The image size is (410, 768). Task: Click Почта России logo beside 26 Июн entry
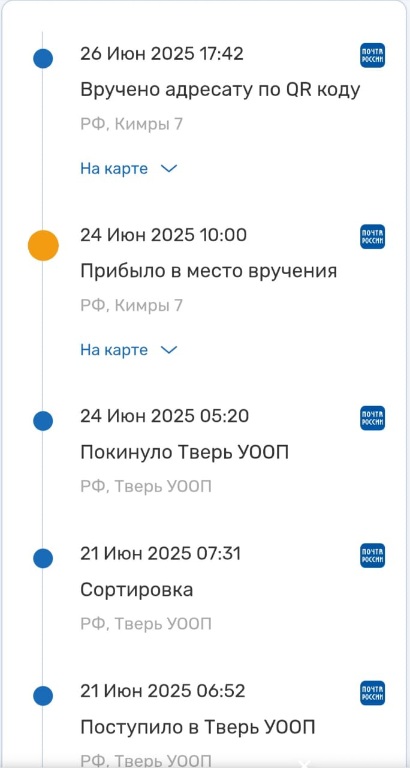pos(372,55)
